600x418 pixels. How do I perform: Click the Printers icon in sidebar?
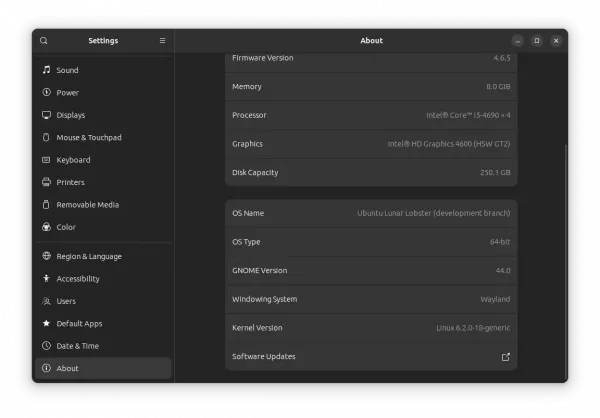(x=46, y=182)
